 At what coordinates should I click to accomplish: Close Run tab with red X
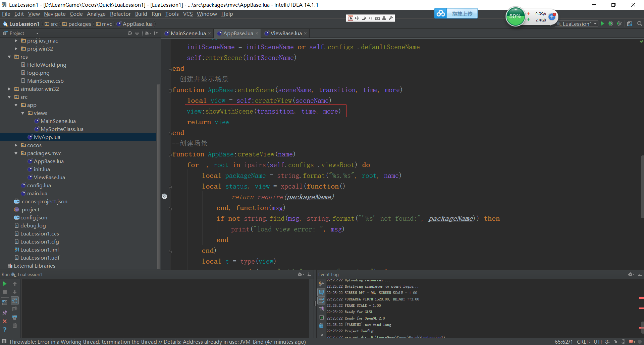click(x=5, y=321)
